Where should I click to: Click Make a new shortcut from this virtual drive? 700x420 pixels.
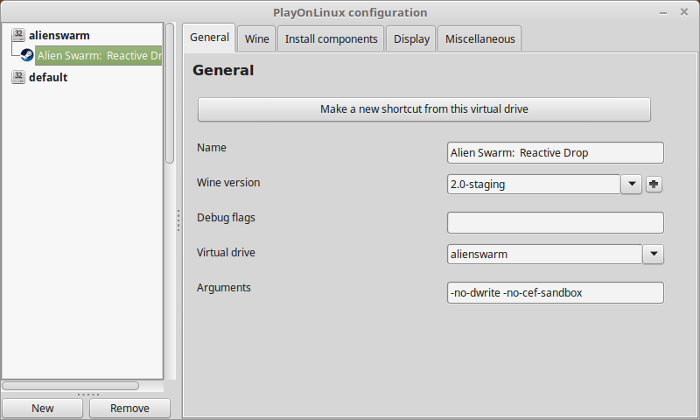pos(424,109)
